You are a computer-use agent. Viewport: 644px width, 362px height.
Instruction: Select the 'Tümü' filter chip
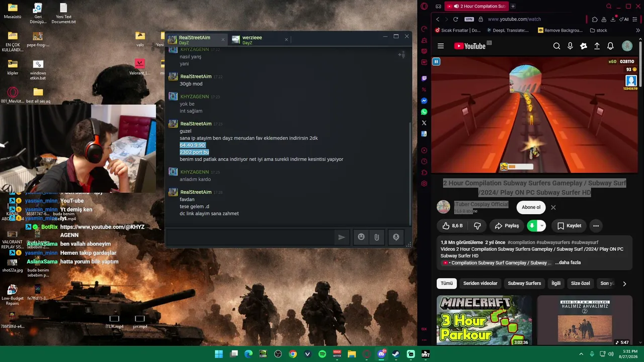(447, 284)
